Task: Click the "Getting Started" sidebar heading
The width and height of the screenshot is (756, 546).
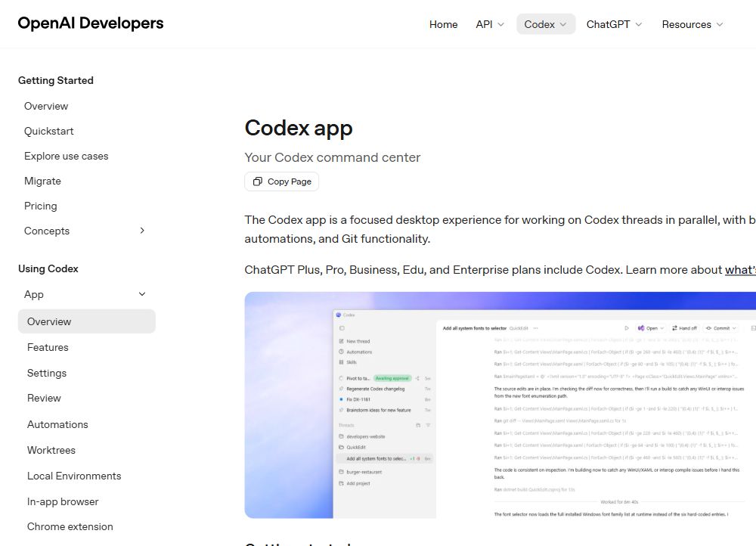Action: 56,81
